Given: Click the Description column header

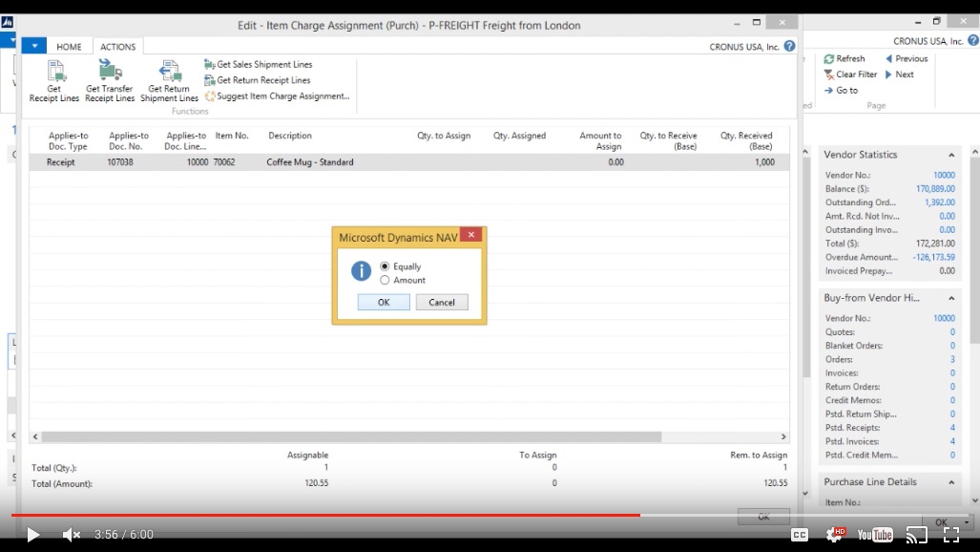Looking at the screenshot, I should pos(290,136).
